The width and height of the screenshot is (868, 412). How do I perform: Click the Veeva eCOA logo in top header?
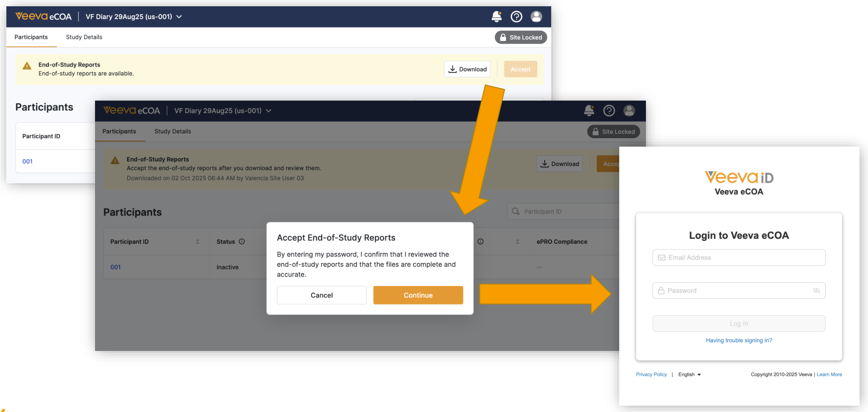point(43,16)
